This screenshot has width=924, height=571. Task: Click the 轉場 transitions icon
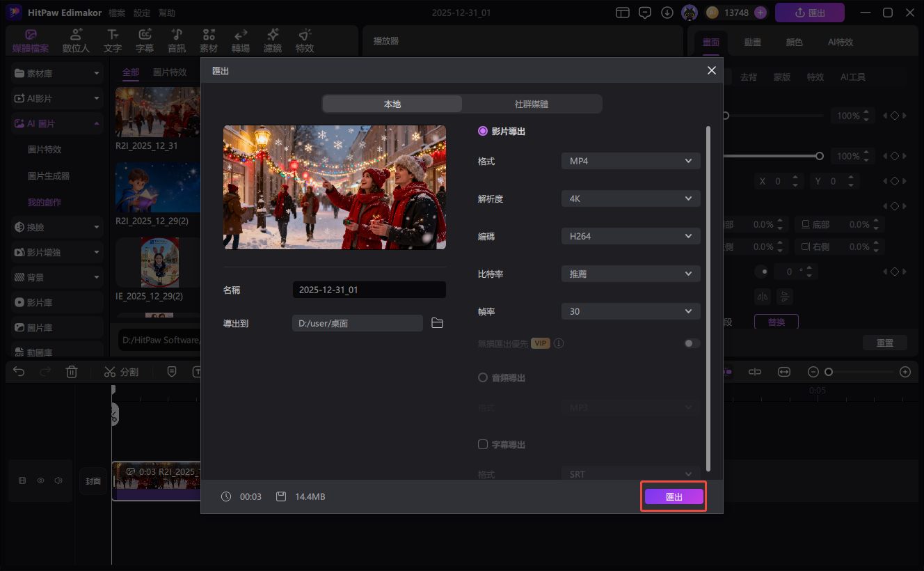pyautogui.click(x=241, y=41)
